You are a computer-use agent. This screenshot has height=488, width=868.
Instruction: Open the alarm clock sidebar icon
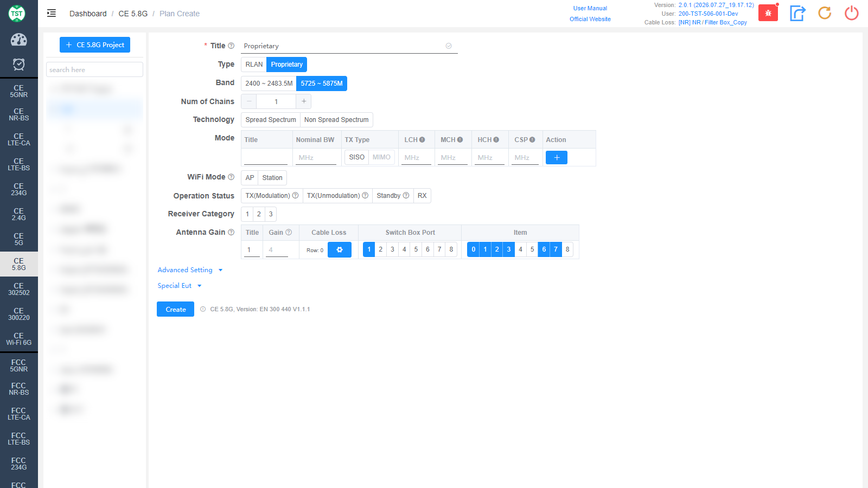tap(18, 65)
